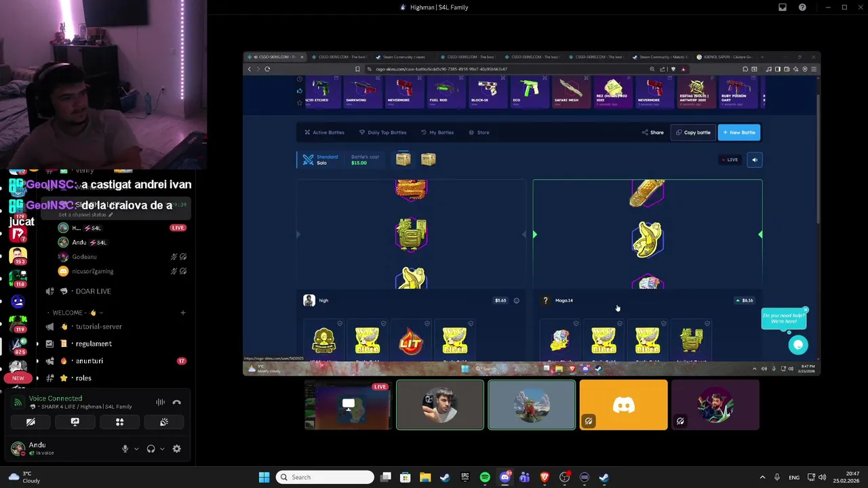Screen dimensions: 868x488
Task: Click the Store tab in the stream
Action: (479, 132)
